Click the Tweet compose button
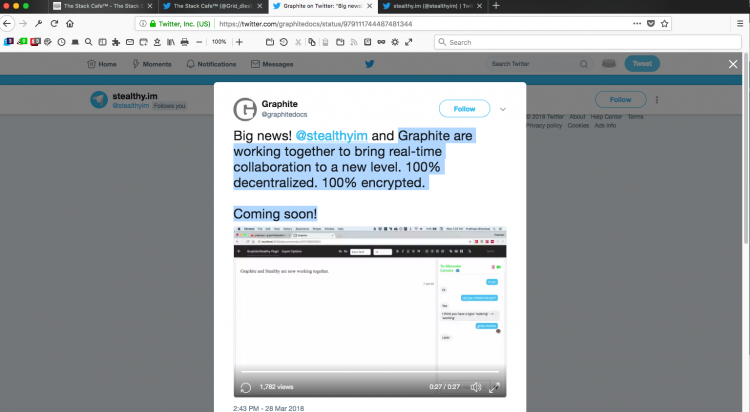750x412 pixels. (x=642, y=64)
